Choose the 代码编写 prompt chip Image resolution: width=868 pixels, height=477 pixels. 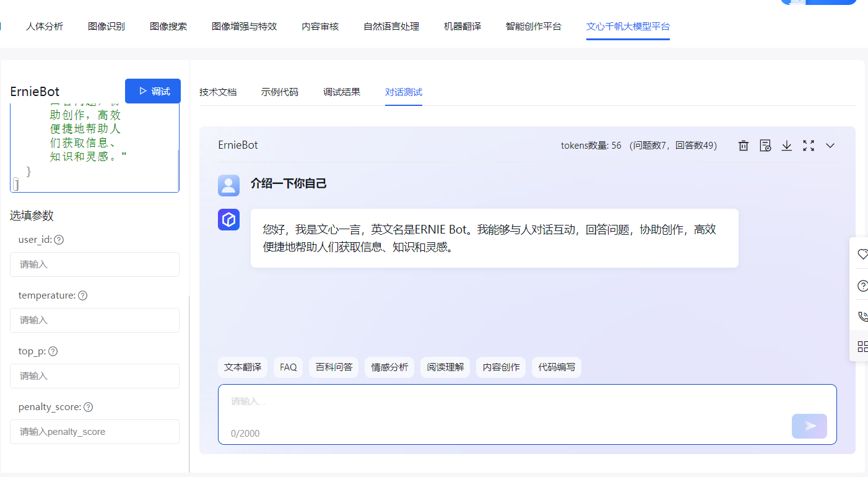(557, 367)
